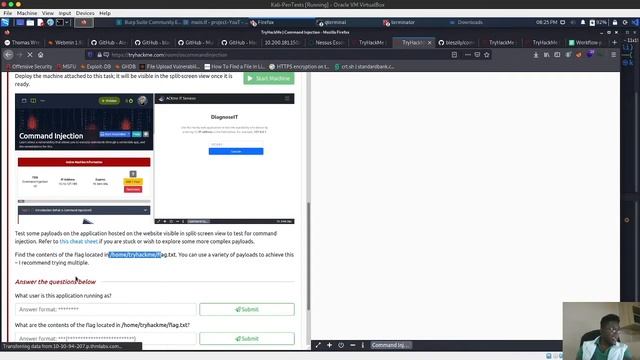Close the active TryHackMe browser tab
640x360 pixels.
click(429, 42)
